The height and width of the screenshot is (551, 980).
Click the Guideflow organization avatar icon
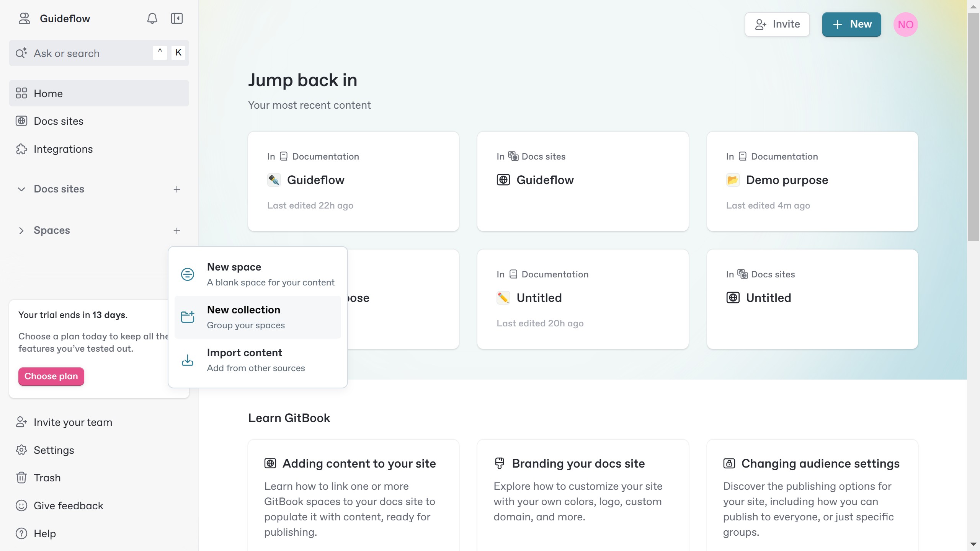tap(24, 18)
